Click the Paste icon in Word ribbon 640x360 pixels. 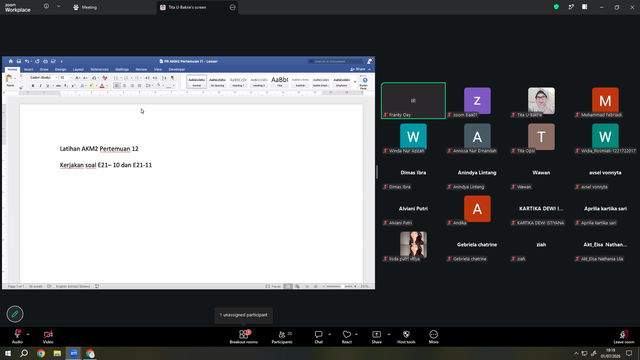point(9,79)
